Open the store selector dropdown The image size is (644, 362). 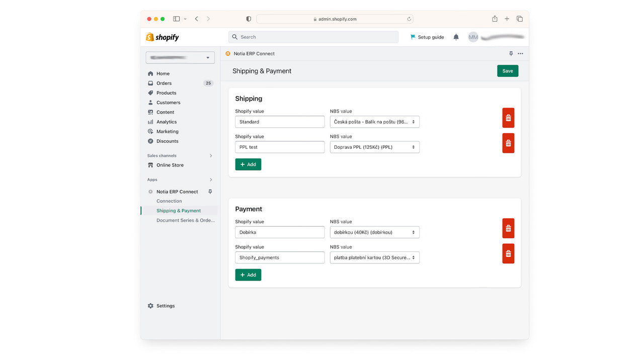coord(180,57)
